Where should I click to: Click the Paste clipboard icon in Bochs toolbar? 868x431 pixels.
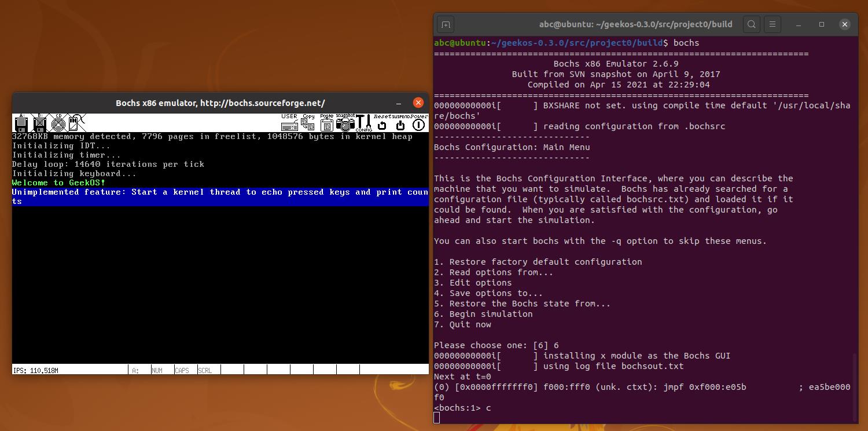point(326,123)
